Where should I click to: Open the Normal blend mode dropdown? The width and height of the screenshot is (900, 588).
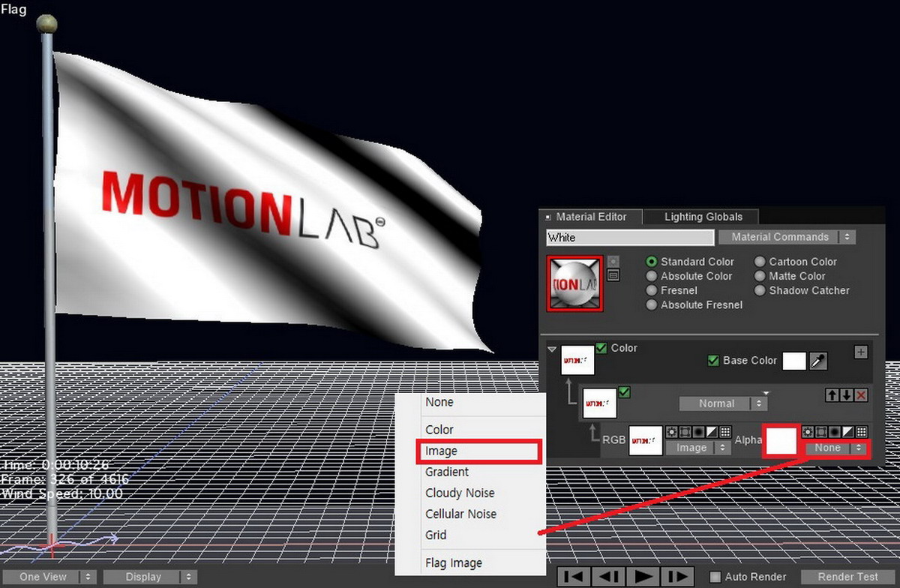click(x=723, y=403)
